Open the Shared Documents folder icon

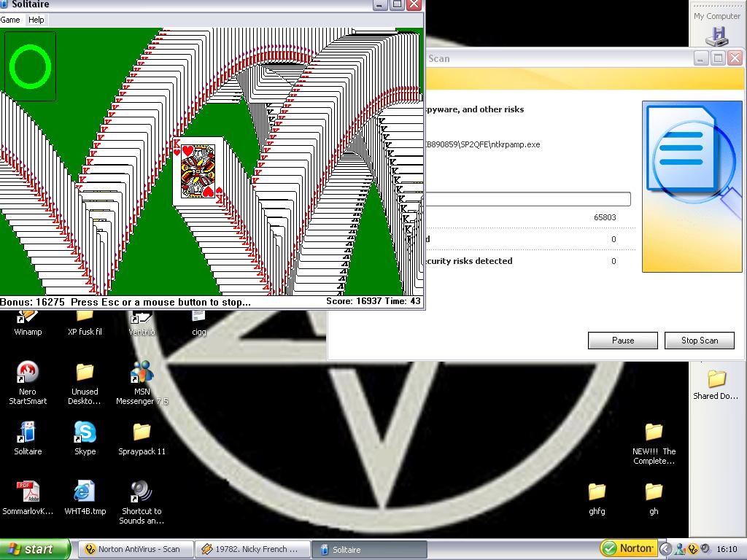716,385
